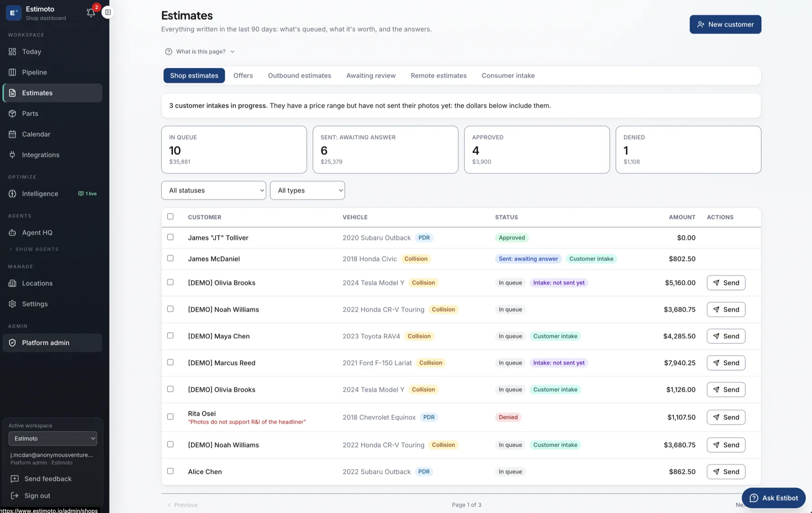
Task: Open the Denied summary card
Action: [x=688, y=150]
